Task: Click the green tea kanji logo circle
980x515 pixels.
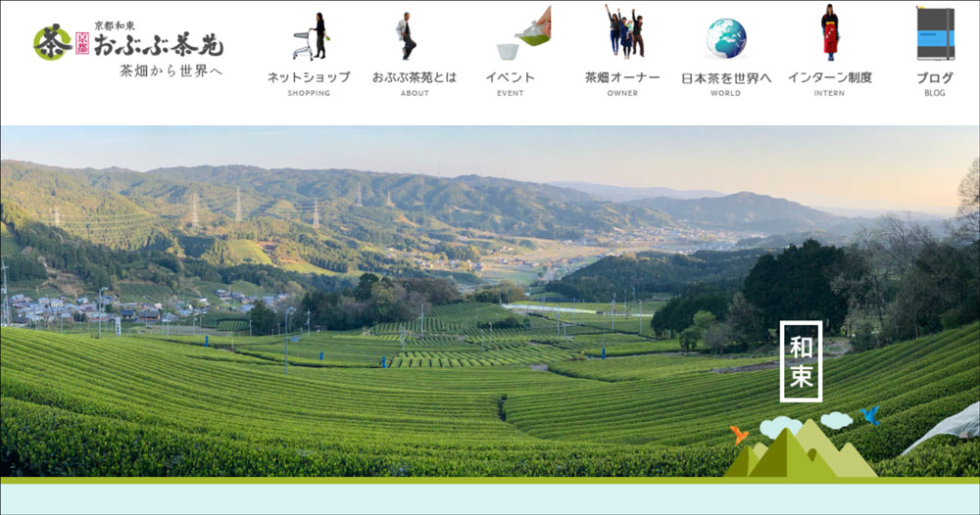Action: [x=51, y=42]
